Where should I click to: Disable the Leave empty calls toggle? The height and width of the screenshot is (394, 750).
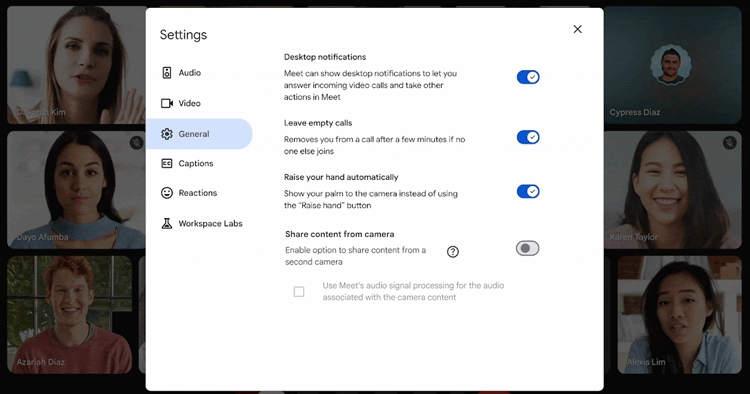point(528,137)
